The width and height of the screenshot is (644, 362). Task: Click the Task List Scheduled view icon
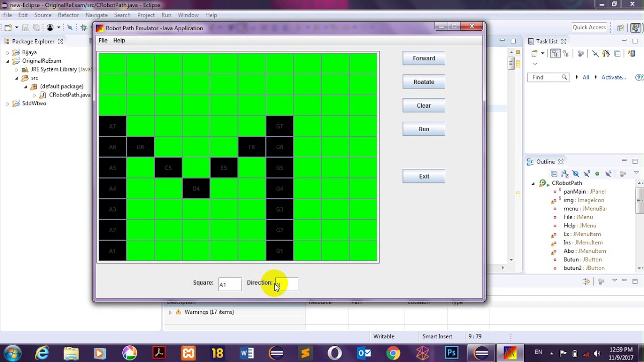tap(567, 53)
